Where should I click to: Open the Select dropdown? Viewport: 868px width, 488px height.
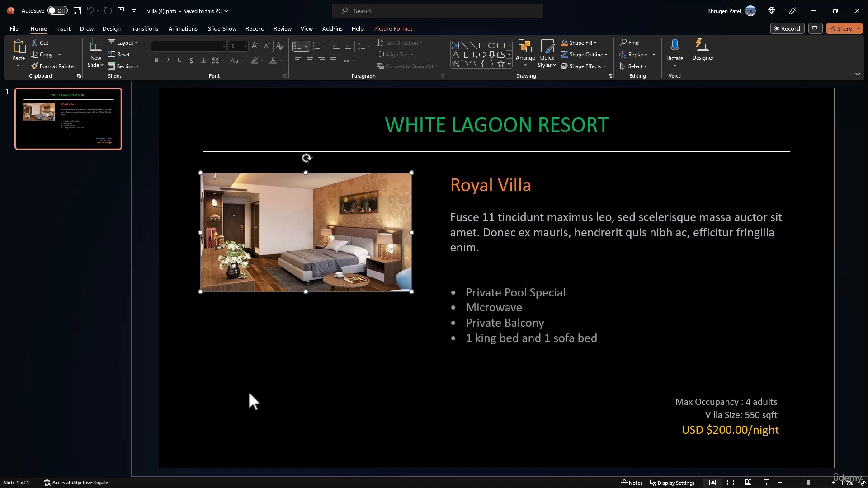click(x=633, y=66)
